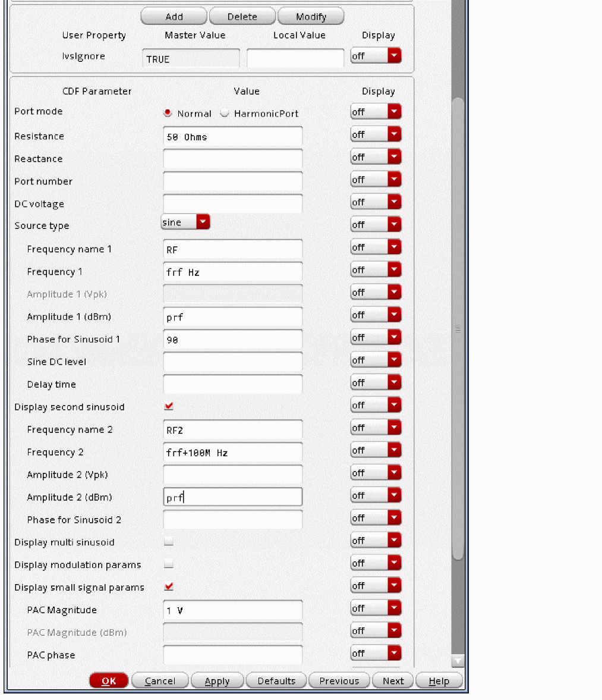
Task: Click Add user property button
Action: click(x=174, y=17)
